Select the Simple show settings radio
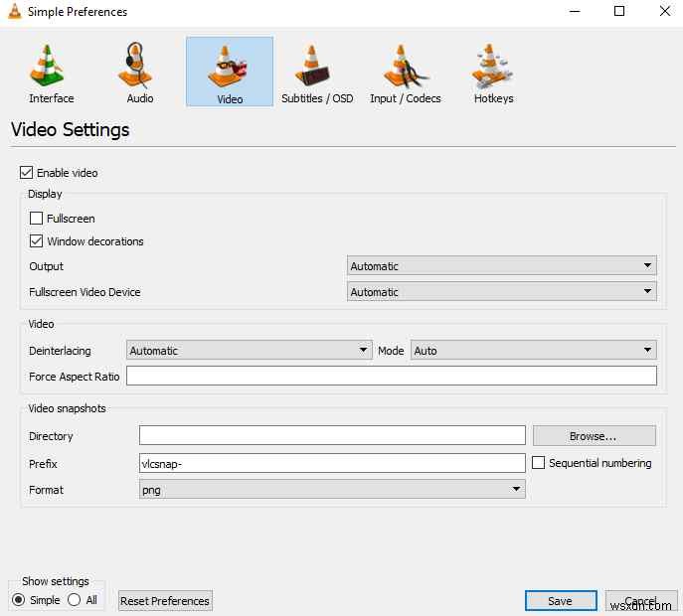683x616 pixels. 19,600
